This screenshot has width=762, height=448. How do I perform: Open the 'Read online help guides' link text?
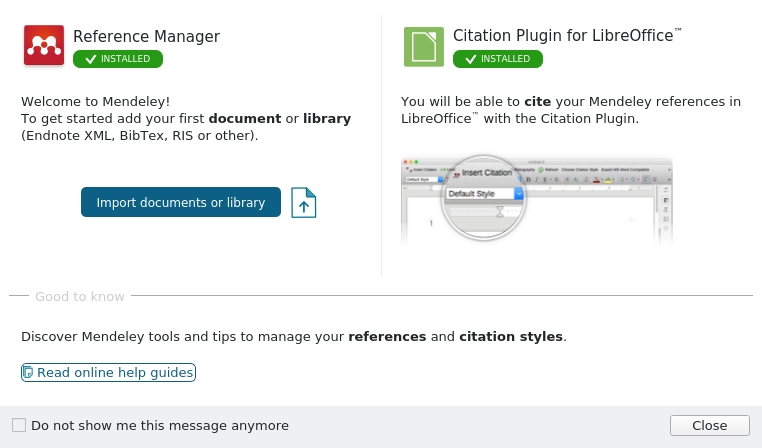[115, 373]
